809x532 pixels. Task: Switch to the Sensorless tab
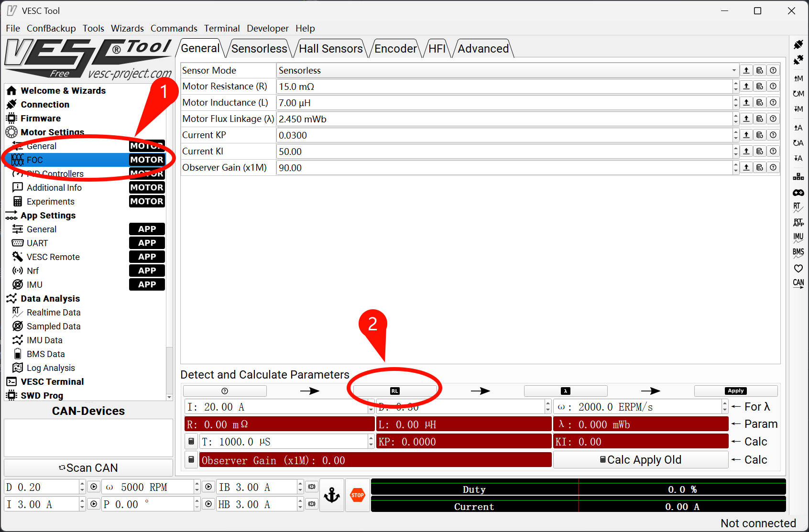259,49
